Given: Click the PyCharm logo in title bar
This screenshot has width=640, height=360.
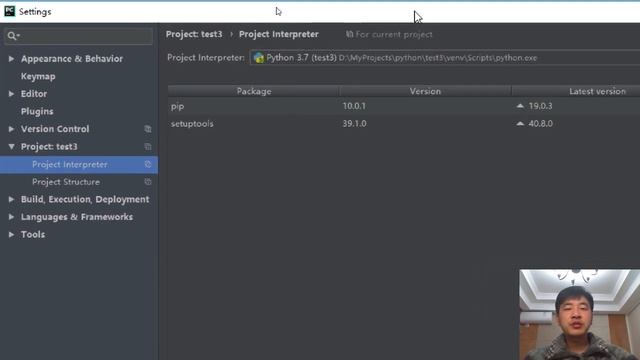Looking at the screenshot, I should click(9, 11).
